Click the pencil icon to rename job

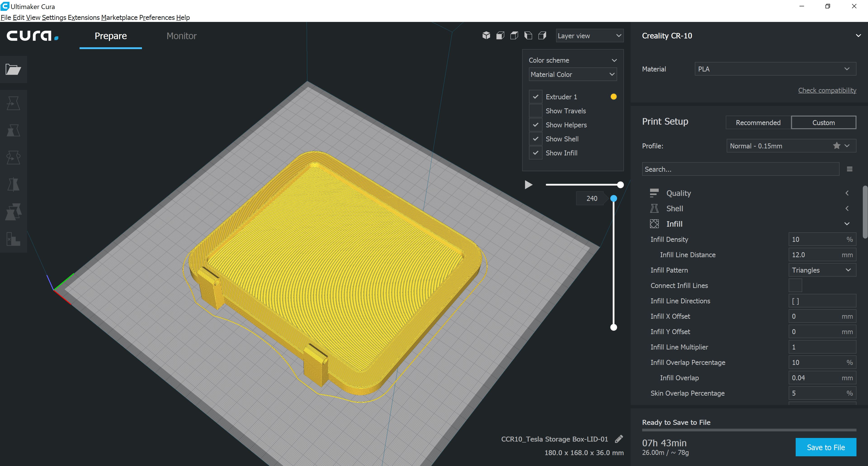[x=619, y=439]
